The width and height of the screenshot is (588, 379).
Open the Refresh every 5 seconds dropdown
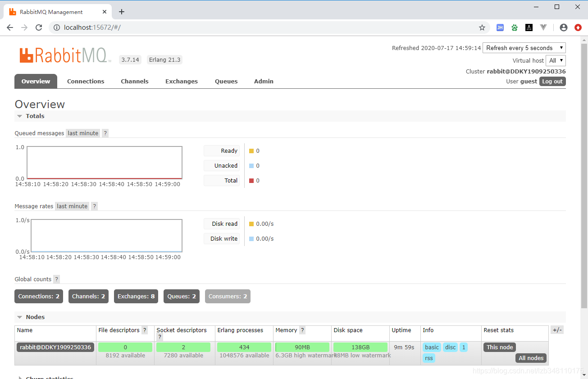click(x=524, y=48)
